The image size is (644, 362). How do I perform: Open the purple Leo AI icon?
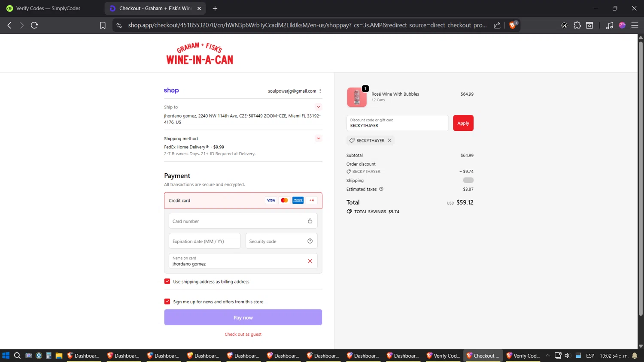(x=622, y=25)
